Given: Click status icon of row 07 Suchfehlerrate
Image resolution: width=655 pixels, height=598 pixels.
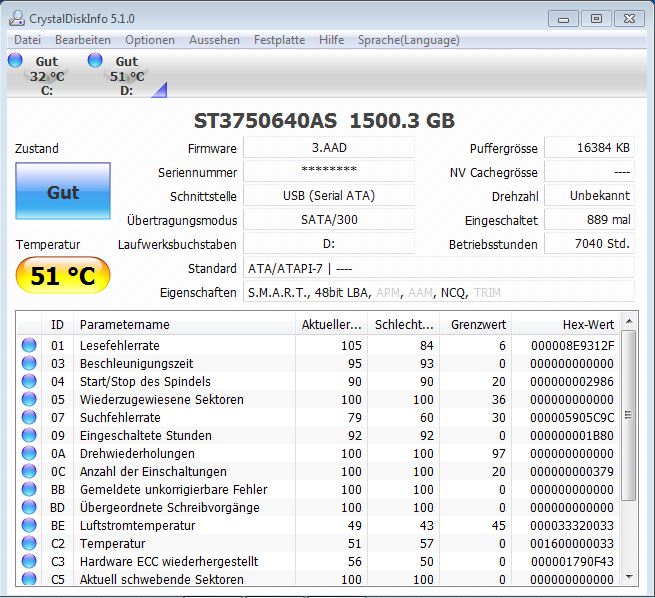Looking at the screenshot, I should [29, 417].
